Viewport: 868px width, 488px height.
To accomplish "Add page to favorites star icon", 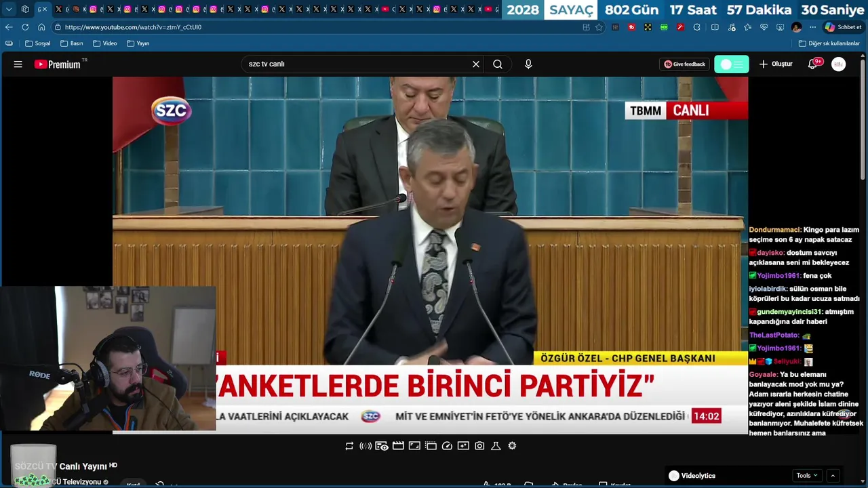I will click(599, 27).
